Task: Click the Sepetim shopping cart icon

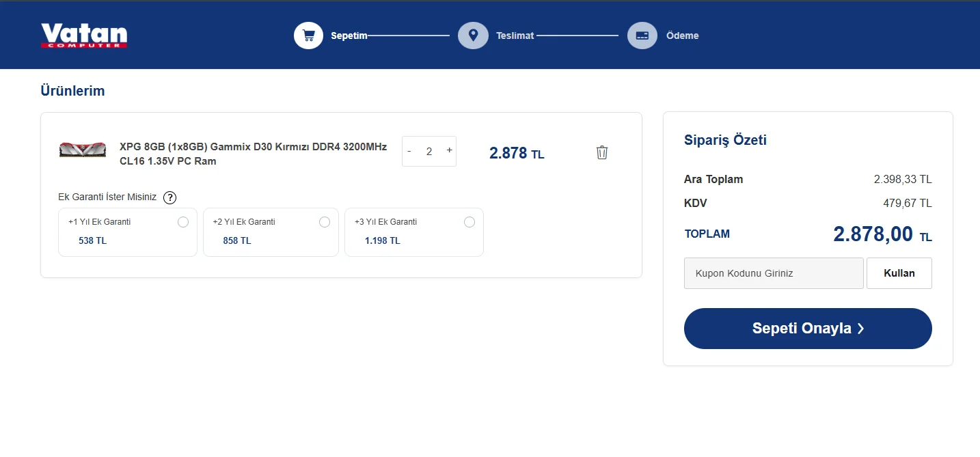Action: click(309, 36)
